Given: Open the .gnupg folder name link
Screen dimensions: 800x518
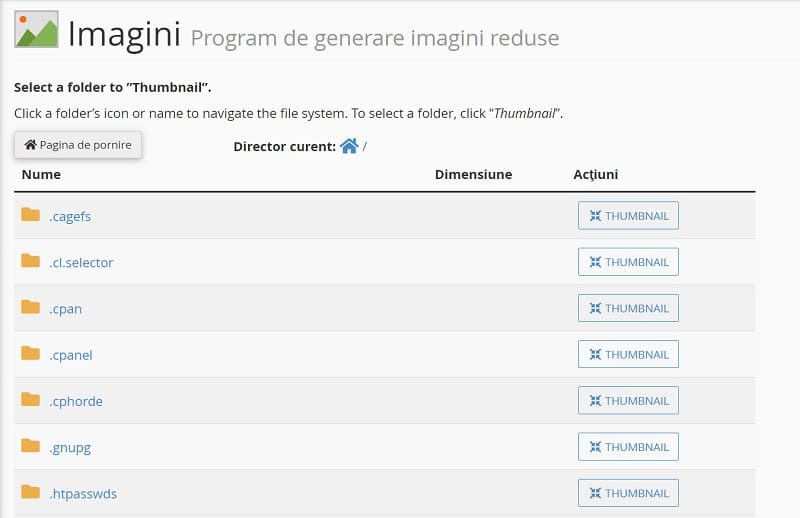Looking at the screenshot, I should click(x=70, y=448).
